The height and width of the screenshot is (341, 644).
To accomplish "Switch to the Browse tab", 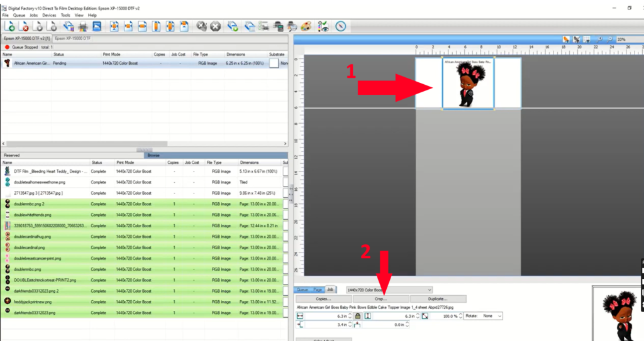I will (216, 156).
